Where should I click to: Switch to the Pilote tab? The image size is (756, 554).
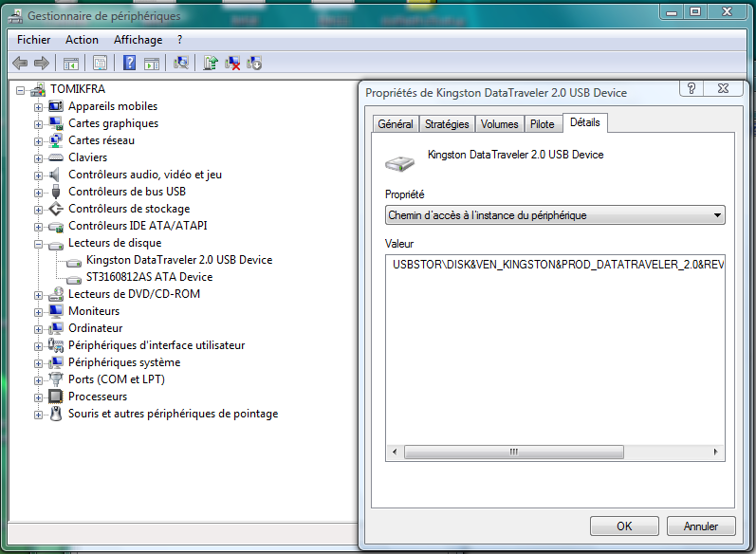point(542,124)
